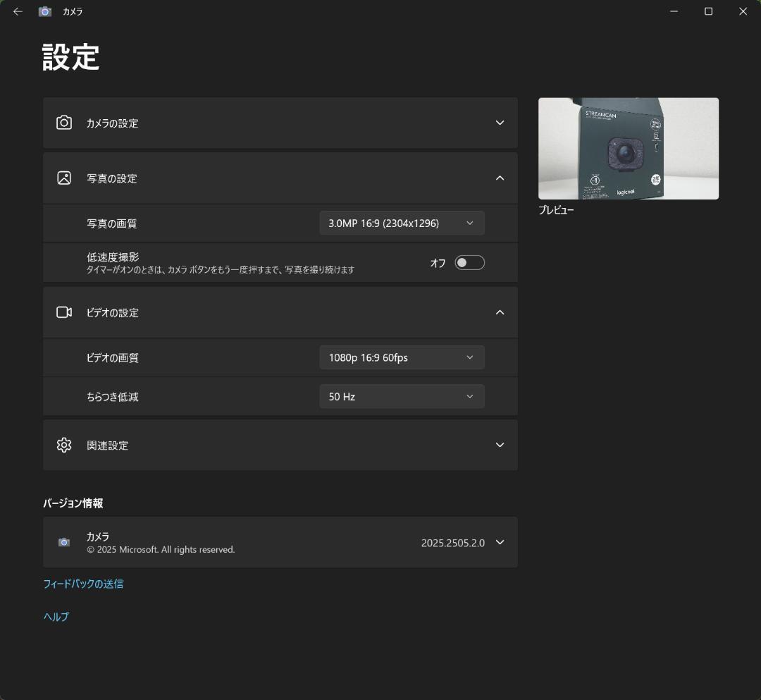Click the picture icon beside 写真の設定
The image size is (761, 700).
pos(64,178)
